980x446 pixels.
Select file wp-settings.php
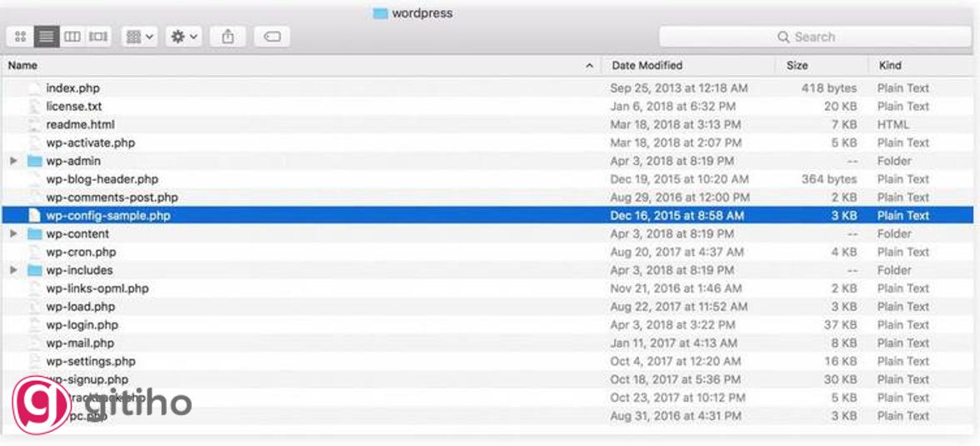click(91, 361)
